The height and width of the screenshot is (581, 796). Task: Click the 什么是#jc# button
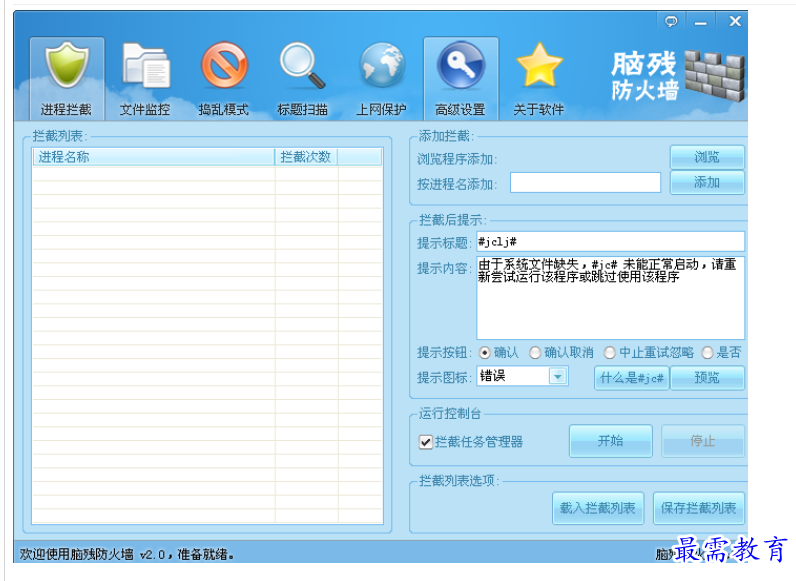click(x=632, y=378)
